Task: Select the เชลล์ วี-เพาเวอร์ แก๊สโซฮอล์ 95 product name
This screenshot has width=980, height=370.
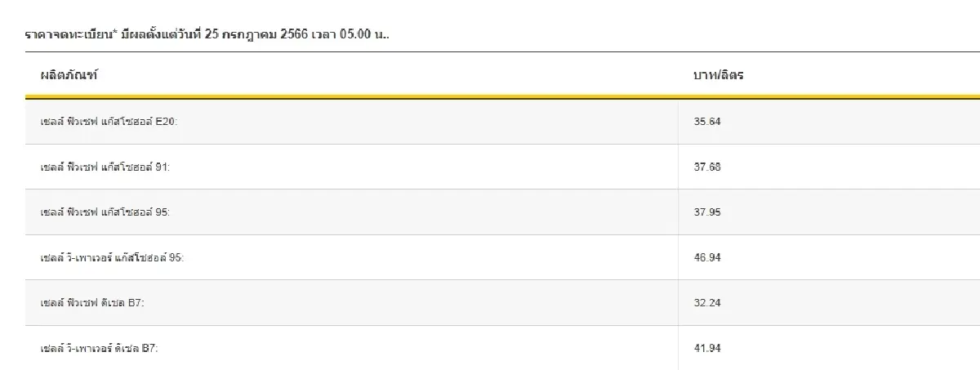Action: pyautogui.click(x=113, y=257)
